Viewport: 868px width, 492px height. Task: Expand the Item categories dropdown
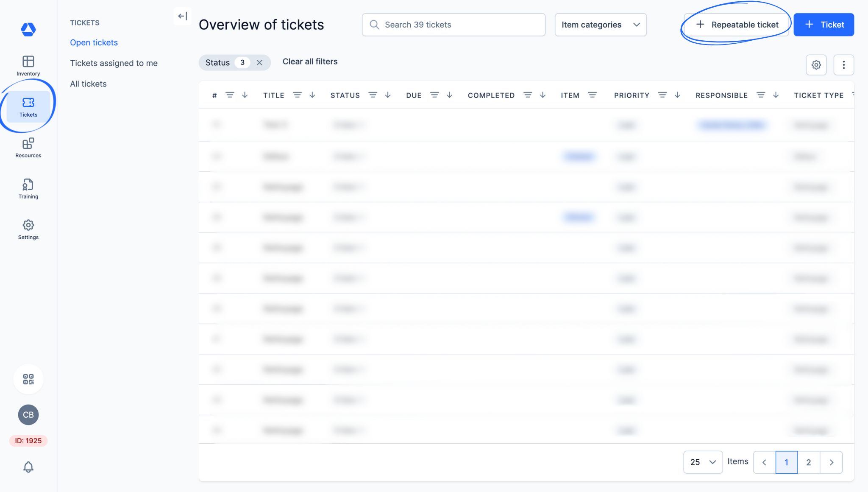pyautogui.click(x=600, y=25)
